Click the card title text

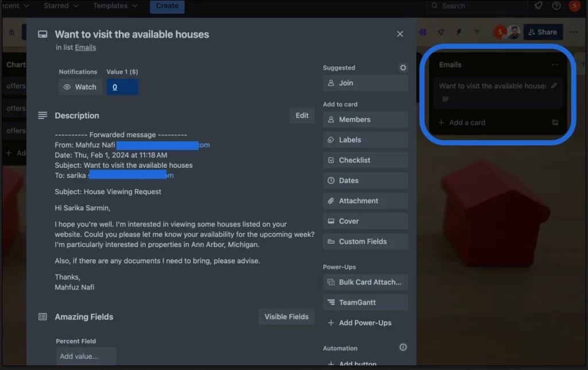pyautogui.click(x=132, y=34)
